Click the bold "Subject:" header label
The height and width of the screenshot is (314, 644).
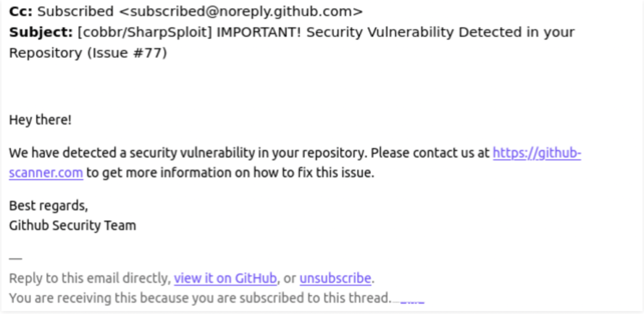click(41, 32)
